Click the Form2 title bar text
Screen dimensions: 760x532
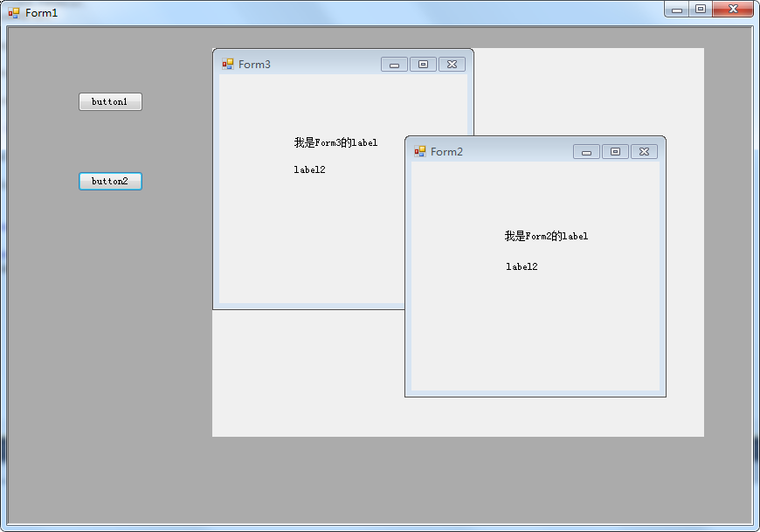(447, 152)
